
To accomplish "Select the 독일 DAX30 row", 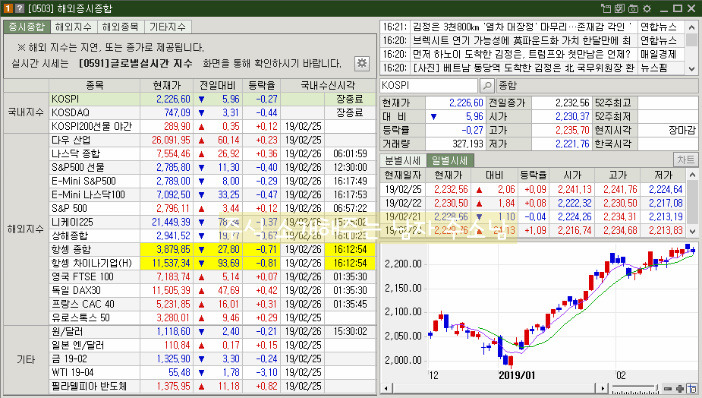I will click(212, 291).
